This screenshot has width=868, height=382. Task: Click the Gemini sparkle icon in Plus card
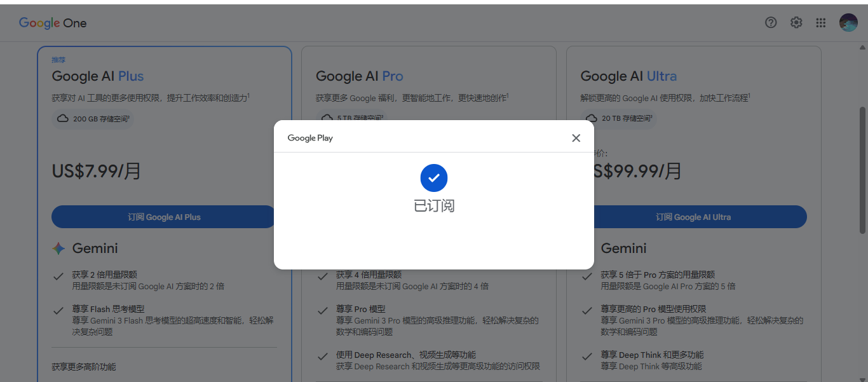coord(58,249)
